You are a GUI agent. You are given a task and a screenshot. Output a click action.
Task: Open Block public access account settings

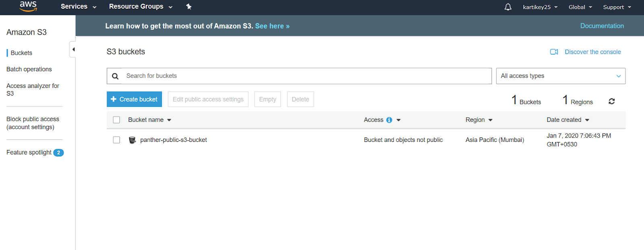[33, 123]
